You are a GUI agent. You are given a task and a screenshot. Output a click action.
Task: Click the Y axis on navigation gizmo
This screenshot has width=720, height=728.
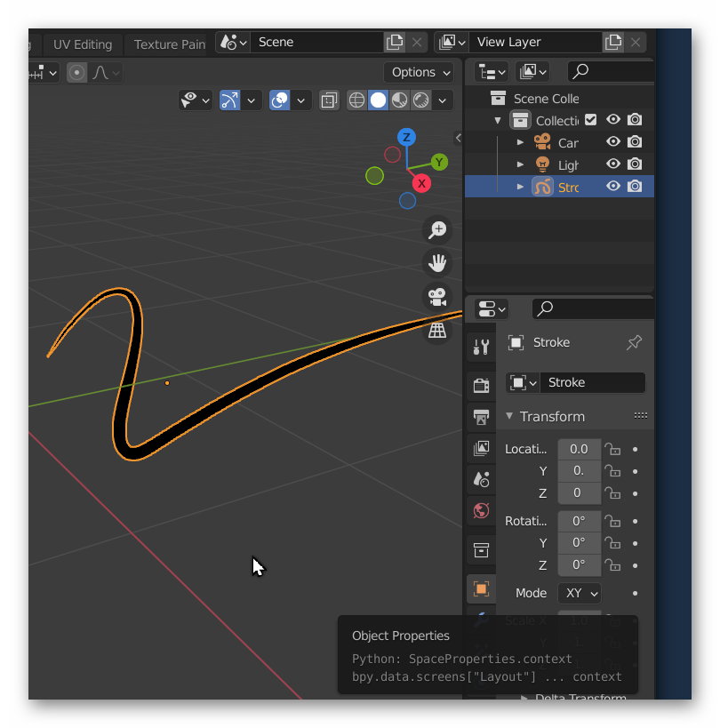[x=439, y=163]
